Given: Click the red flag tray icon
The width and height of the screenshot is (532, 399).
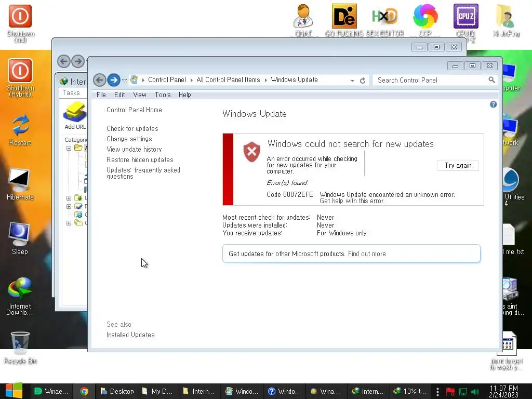Looking at the screenshot, I should click(x=450, y=392).
